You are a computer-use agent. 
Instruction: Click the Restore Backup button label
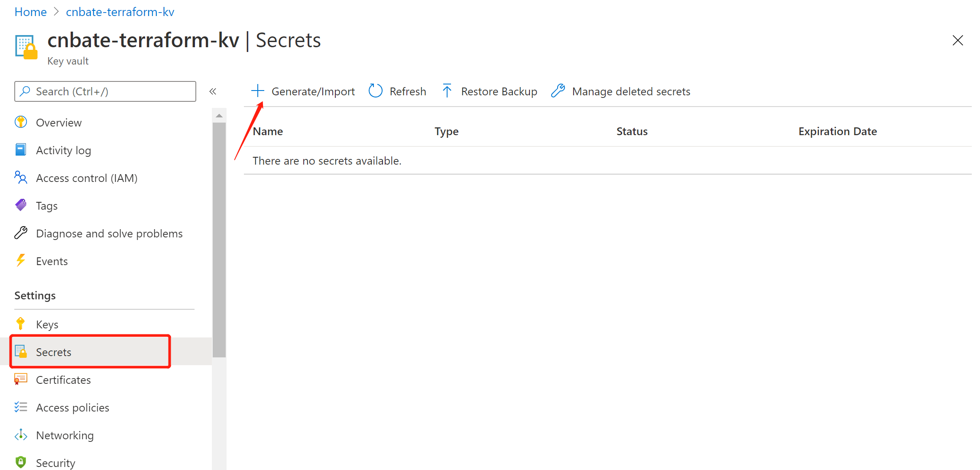point(499,91)
